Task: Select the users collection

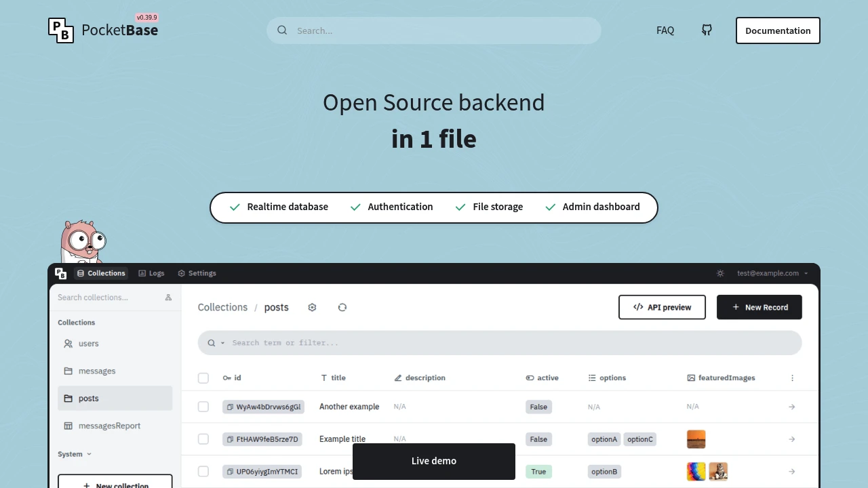Action: [x=115, y=344]
